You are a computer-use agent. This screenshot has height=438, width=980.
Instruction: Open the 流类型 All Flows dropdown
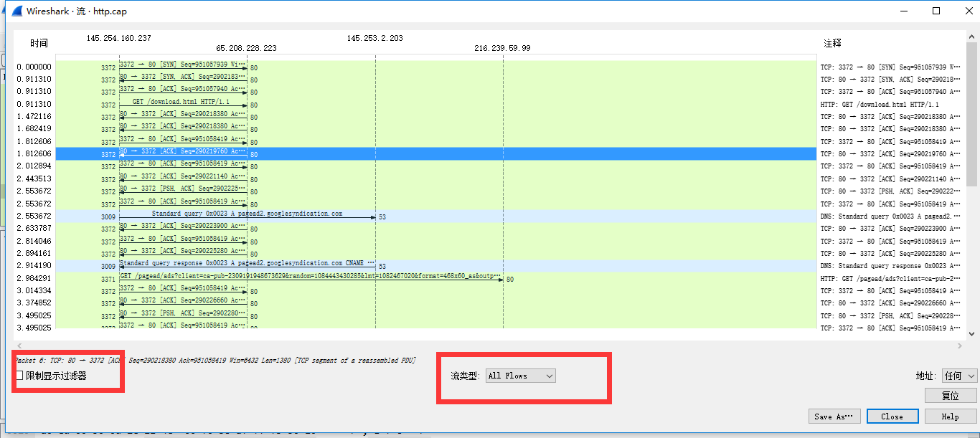[x=520, y=376]
